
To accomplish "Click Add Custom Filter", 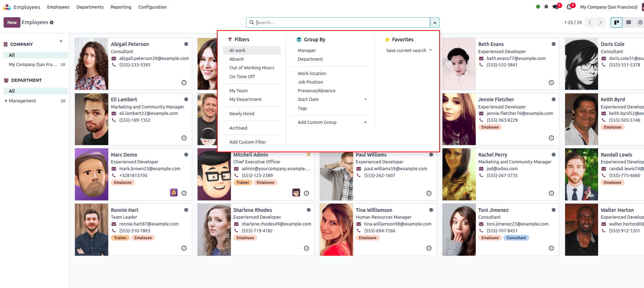I will point(252,142).
